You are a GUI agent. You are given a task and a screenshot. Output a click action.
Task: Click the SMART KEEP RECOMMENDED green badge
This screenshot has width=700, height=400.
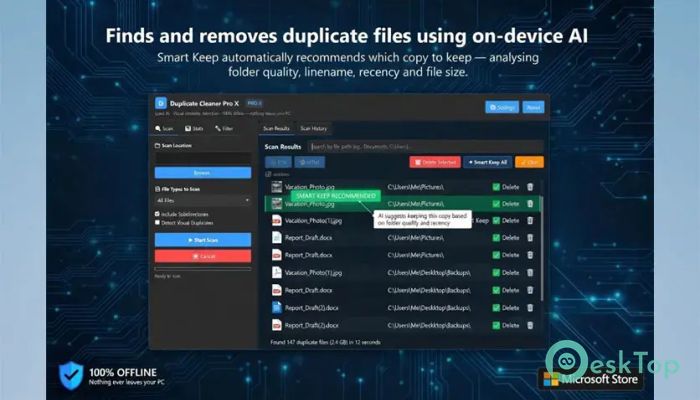tap(336, 196)
